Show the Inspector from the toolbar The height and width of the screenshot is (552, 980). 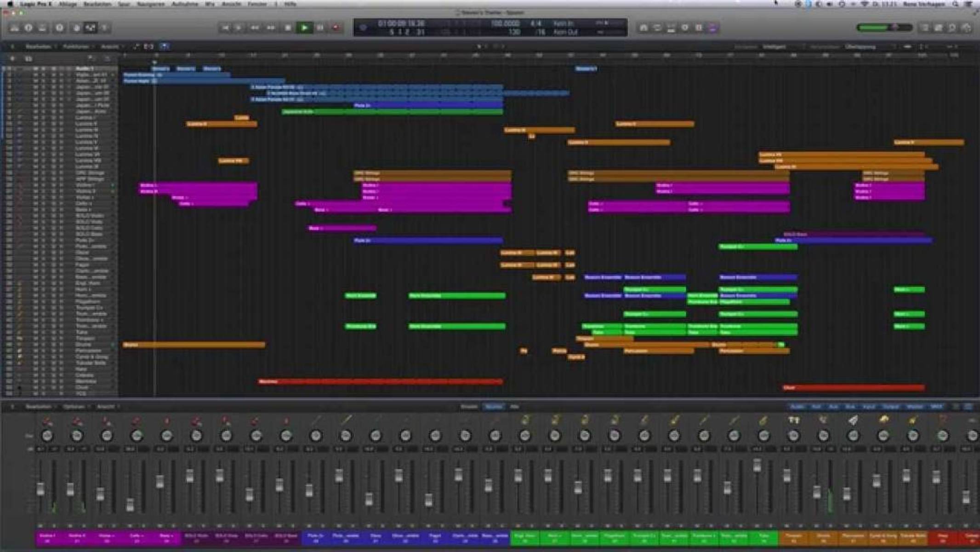[28, 28]
